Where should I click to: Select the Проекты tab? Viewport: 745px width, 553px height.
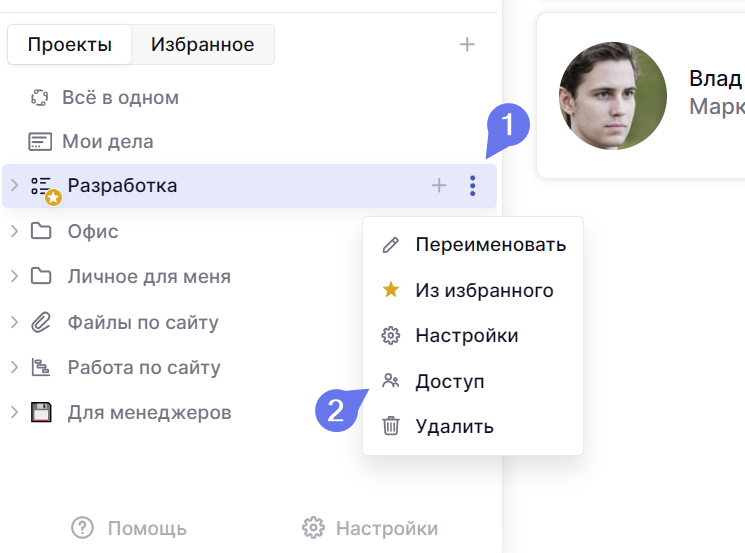tap(69, 45)
